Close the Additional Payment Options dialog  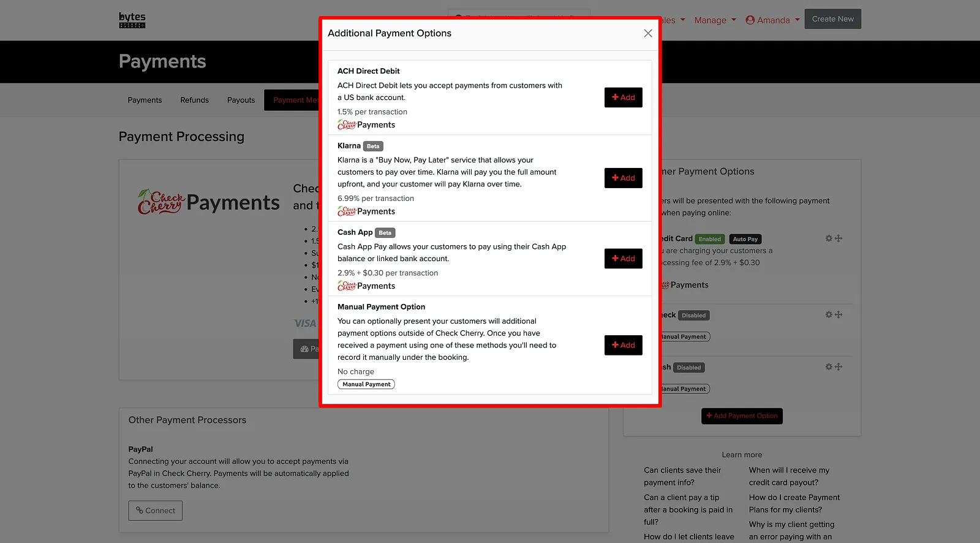tap(648, 33)
